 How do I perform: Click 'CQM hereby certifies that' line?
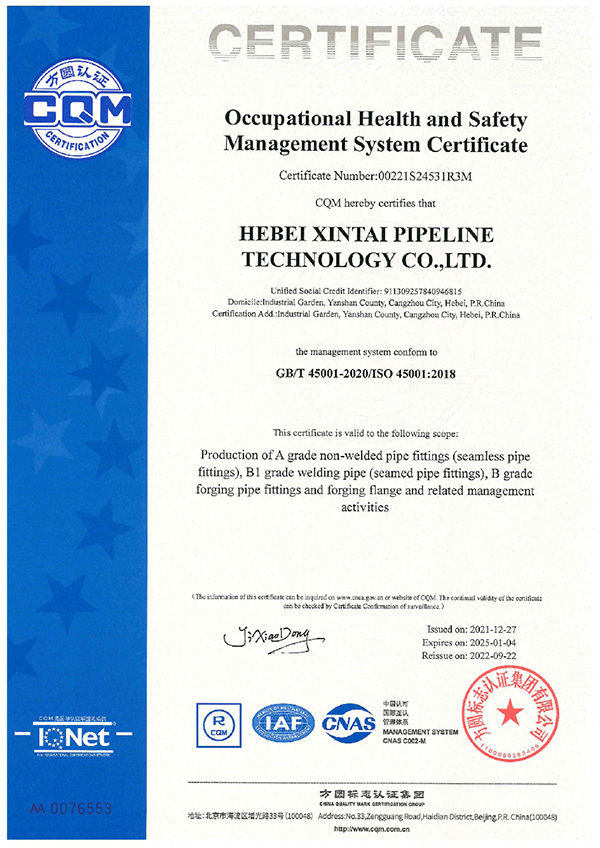(375, 203)
